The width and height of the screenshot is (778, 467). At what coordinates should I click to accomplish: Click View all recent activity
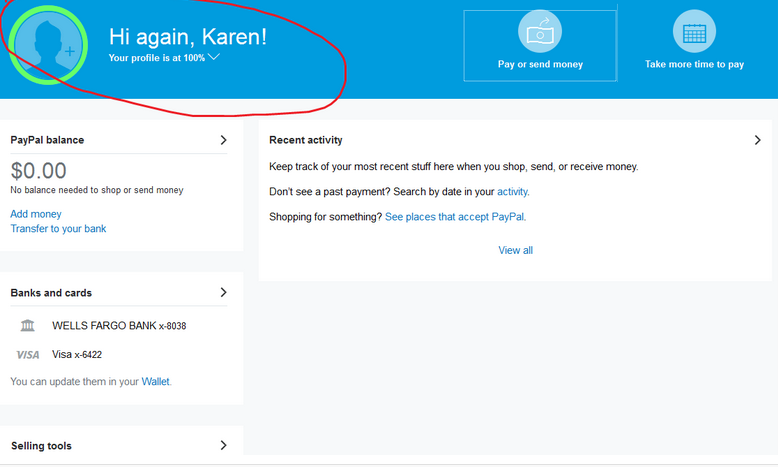click(515, 250)
